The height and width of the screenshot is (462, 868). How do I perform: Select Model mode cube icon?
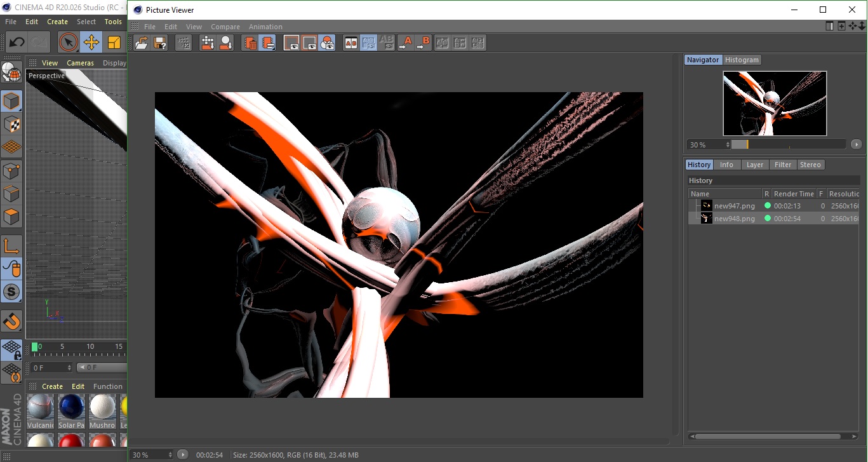pos(11,101)
